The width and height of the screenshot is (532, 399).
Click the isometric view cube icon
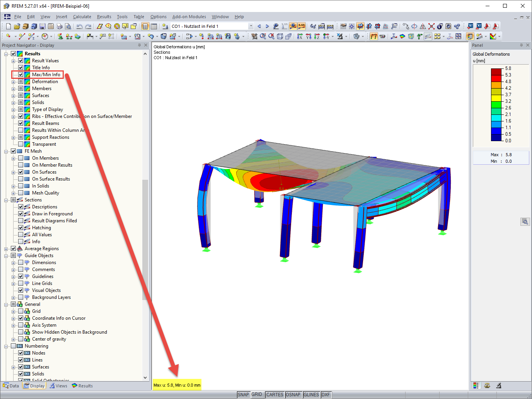pyautogui.click(x=280, y=36)
